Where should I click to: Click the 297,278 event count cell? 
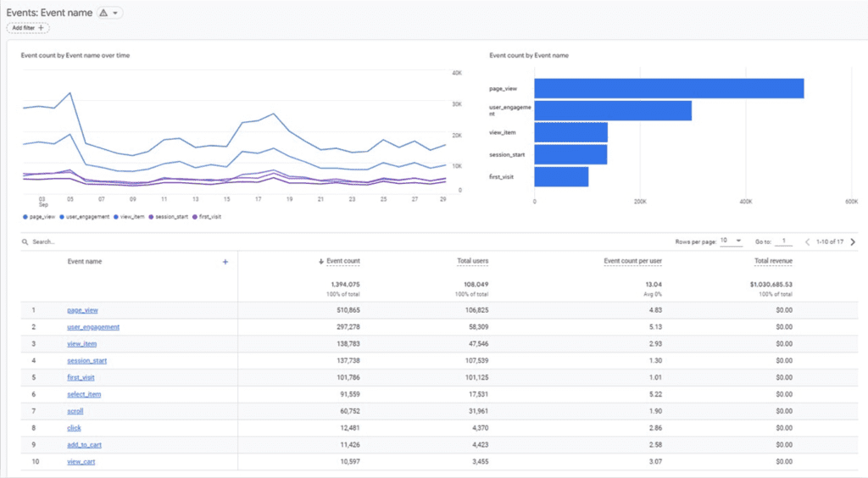click(348, 327)
